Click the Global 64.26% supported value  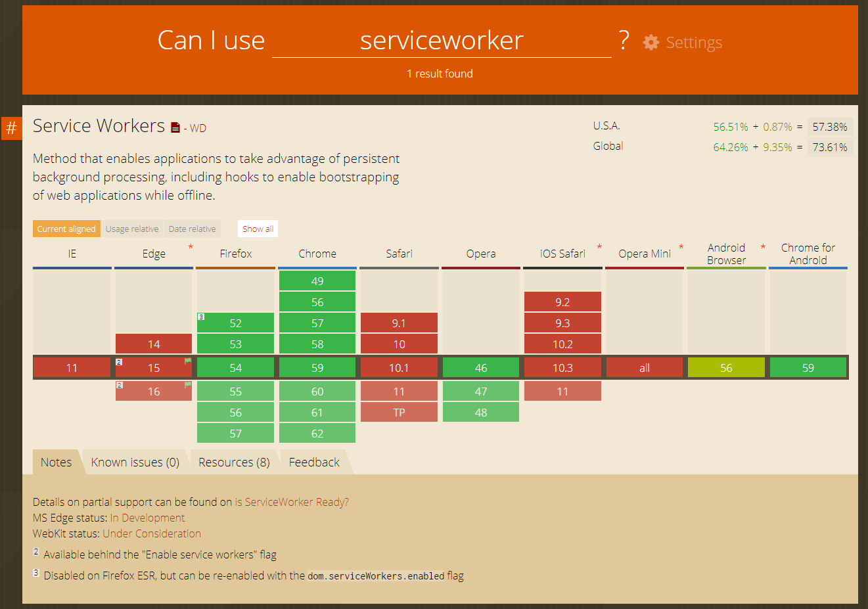(x=731, y=147)
